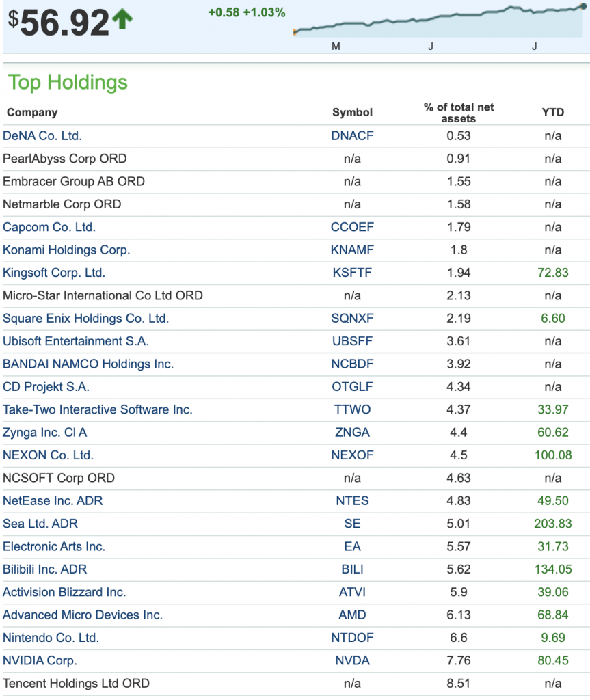The image size is (590, 700).
Task: Open the TTWO ticker symbol
Action: click(x=352, y=409)
